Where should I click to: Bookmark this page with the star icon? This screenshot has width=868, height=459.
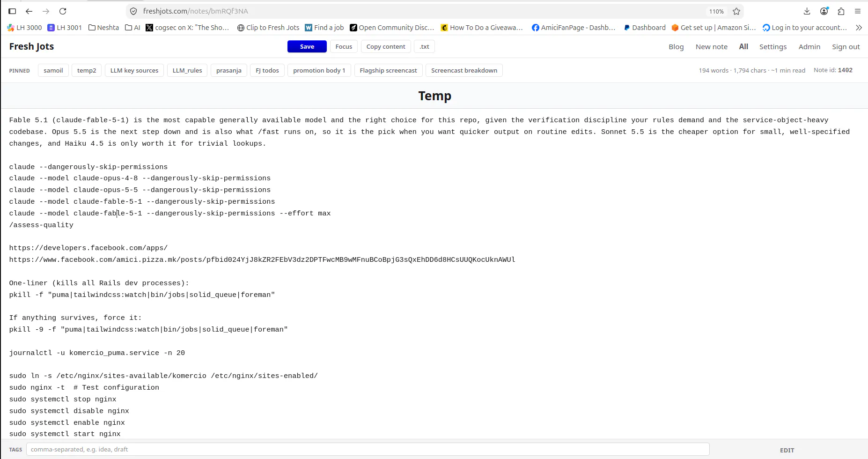[x=736, y=11]
